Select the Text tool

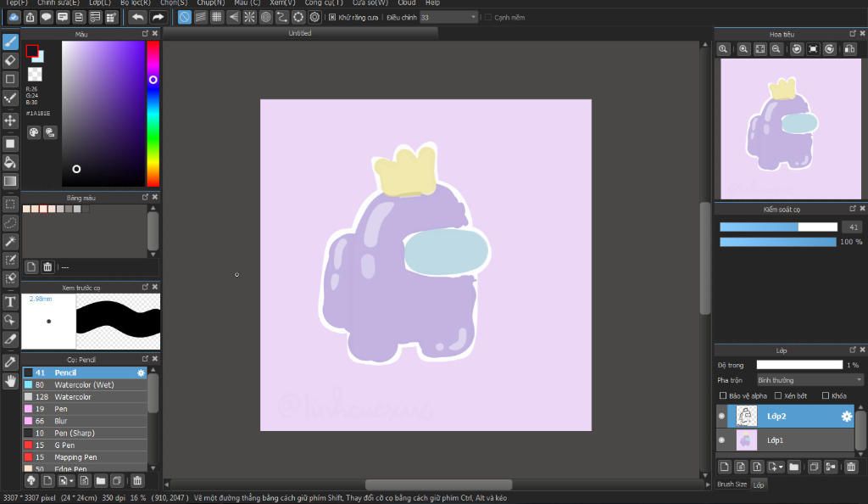pyautogui.click(x=10, y=302)
